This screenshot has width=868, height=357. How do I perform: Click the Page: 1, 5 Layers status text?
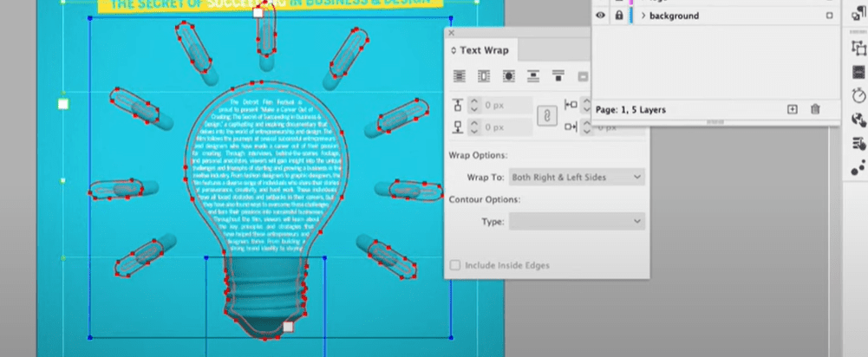point(630,109)
